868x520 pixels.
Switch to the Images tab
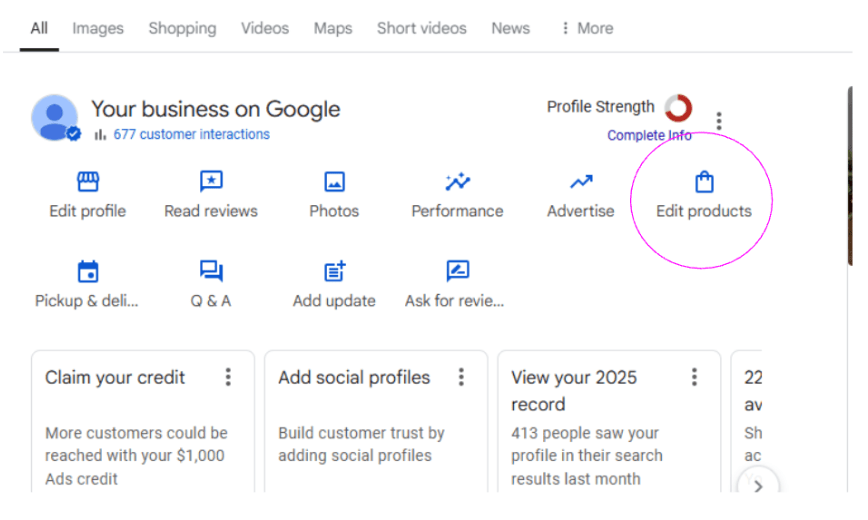point(98,28)
